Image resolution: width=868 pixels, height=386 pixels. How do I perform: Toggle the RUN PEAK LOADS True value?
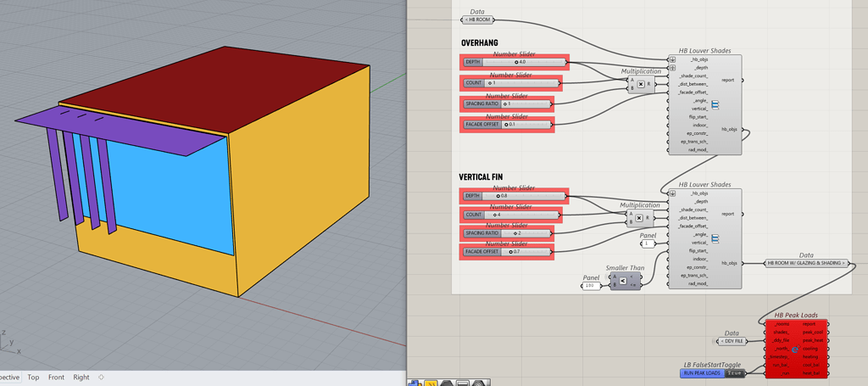pos(735,373)
